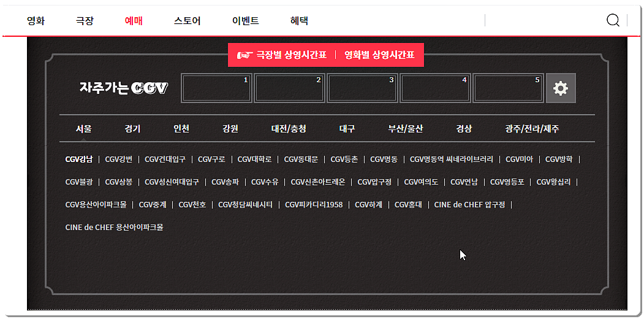Choose the CGV피카디리1958 theater
The height and width of the screenshot is (319, 644).
point(314,204)
